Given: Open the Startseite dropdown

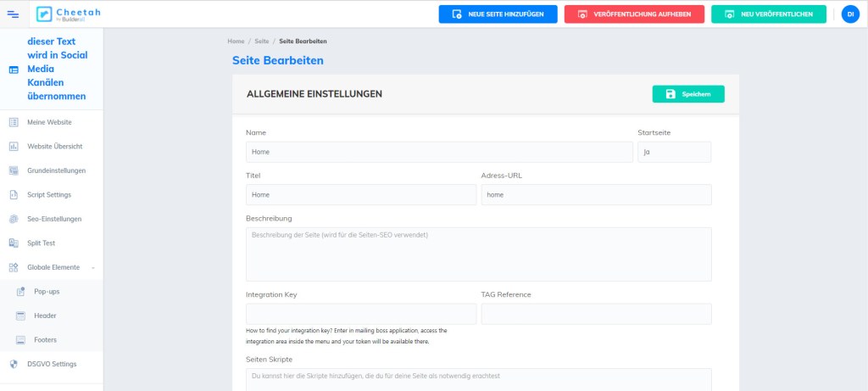Looking at the screenshot, I should coord(674,152).
